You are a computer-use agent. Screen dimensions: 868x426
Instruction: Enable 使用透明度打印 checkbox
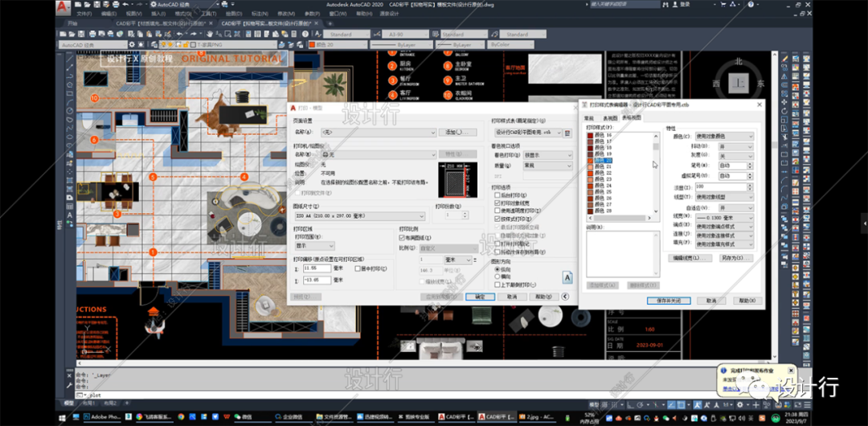497,211
